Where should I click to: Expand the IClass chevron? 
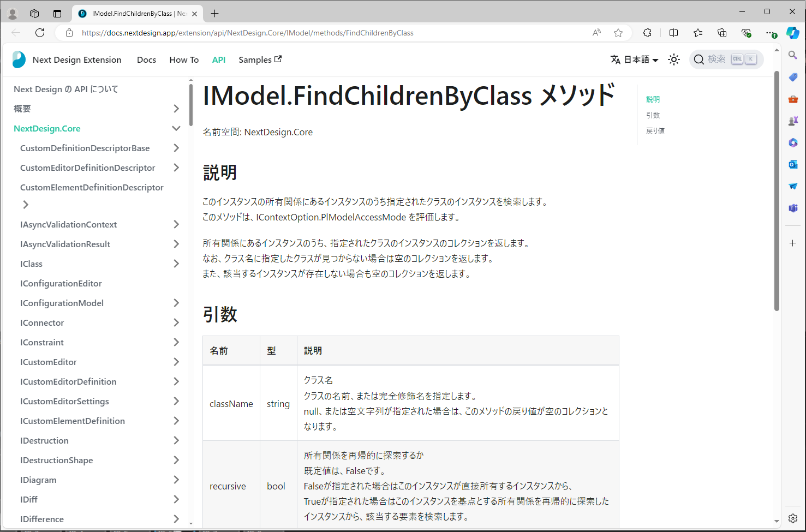point(176,264)
